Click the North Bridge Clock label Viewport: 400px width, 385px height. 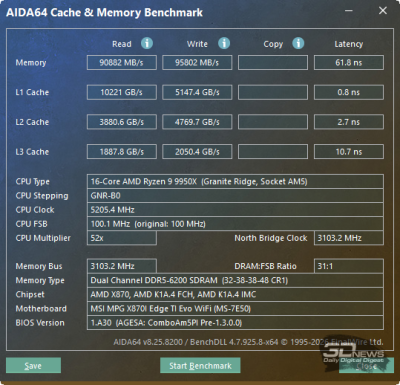[x=271, y=238]
